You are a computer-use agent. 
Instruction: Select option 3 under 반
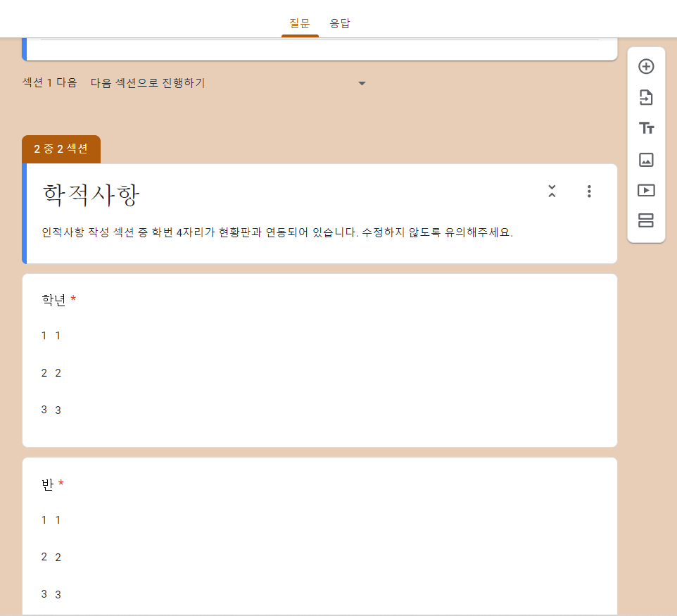[x=51, y=594]
